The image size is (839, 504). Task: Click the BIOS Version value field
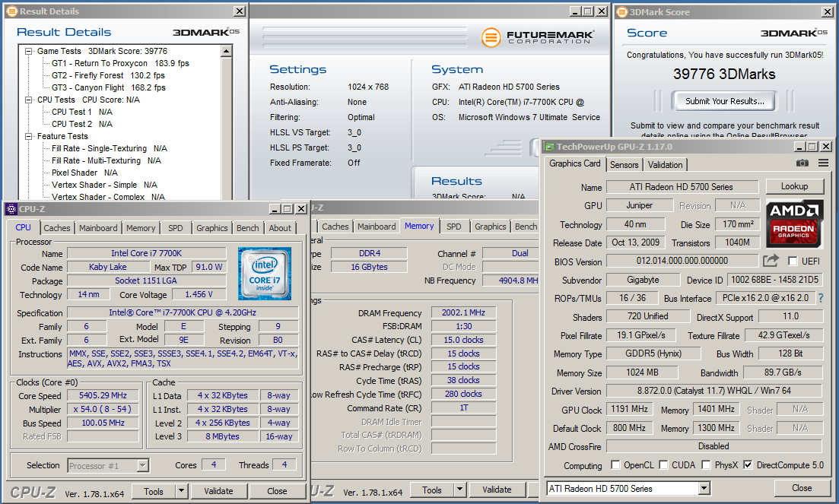(x=682, y=261)
